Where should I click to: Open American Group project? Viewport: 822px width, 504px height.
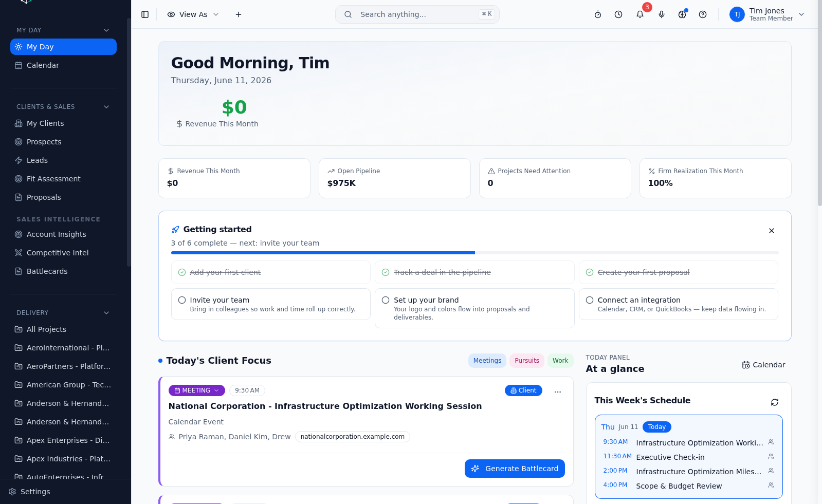[x=63, y=385]
